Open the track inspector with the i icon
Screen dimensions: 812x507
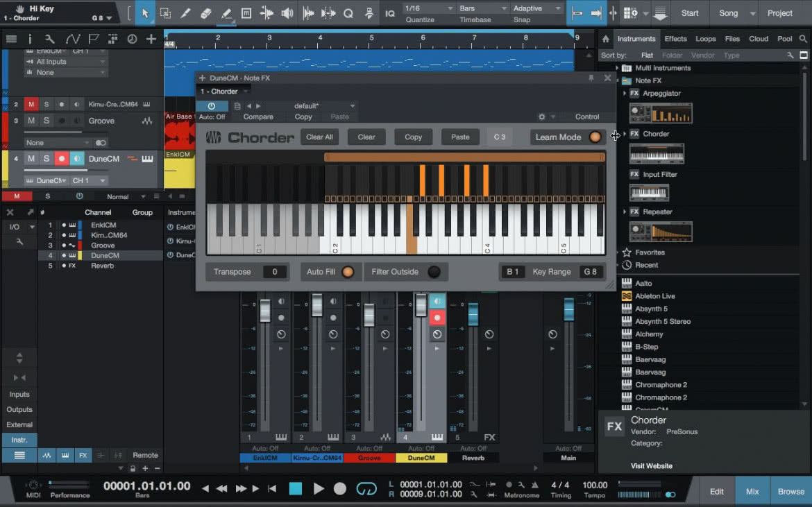[30, 39]
